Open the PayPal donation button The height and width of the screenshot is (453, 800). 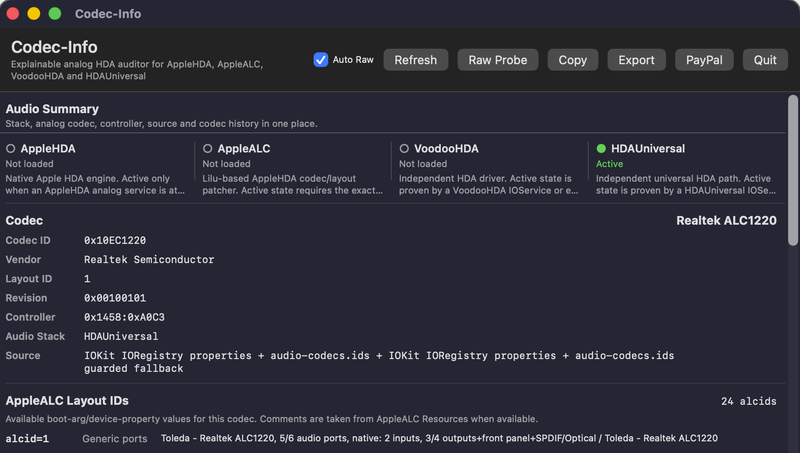(704, 60)
